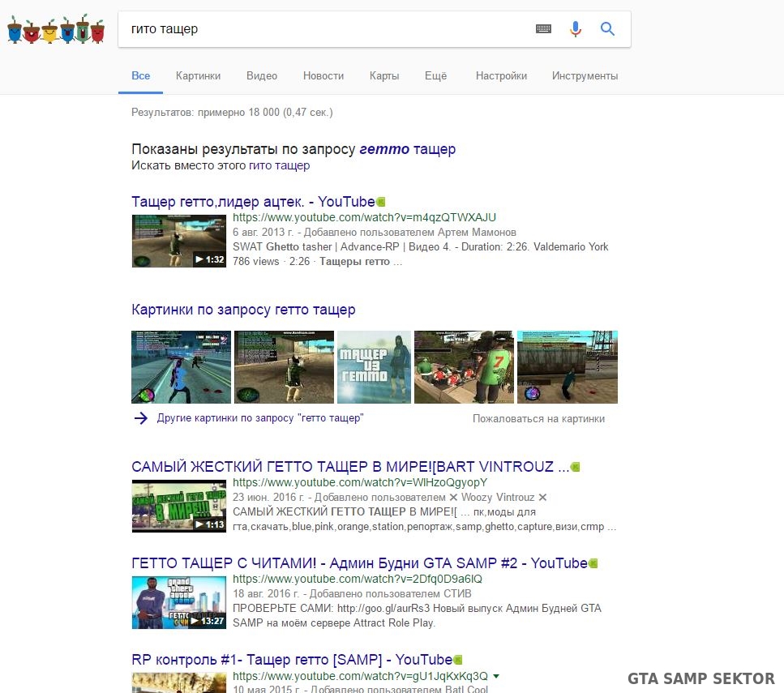The width and height of the screenshot is (784, 693).
Task: Open first image result with night street scene
Action: [x=181, y=367]
